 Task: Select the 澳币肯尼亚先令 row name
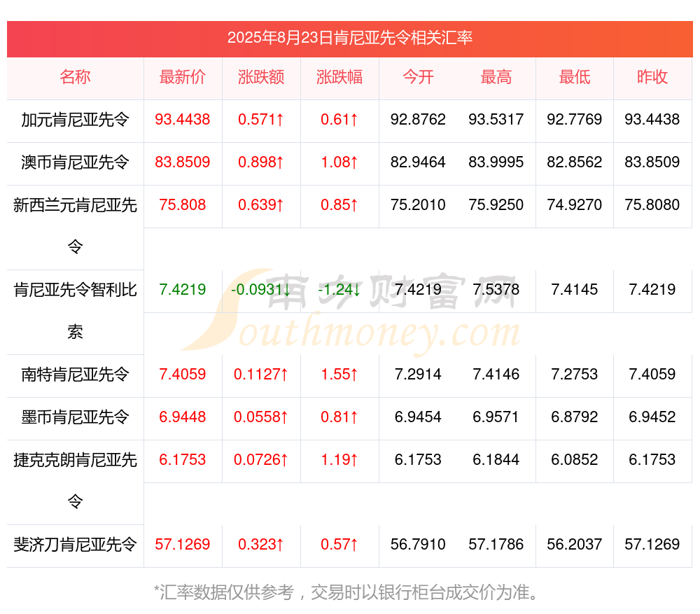tap(75, 162)
